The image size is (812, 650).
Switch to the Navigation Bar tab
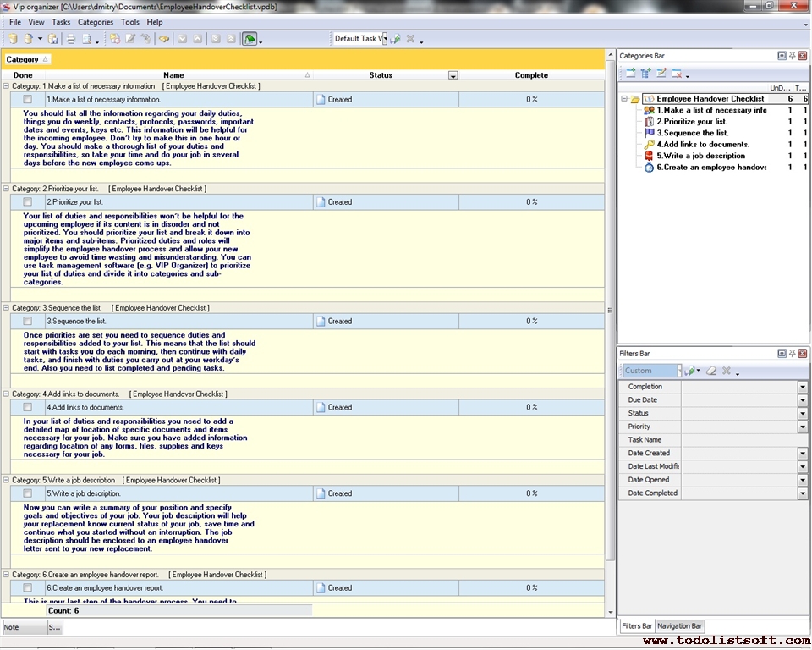pyautogui.click(x=680, y=626)
